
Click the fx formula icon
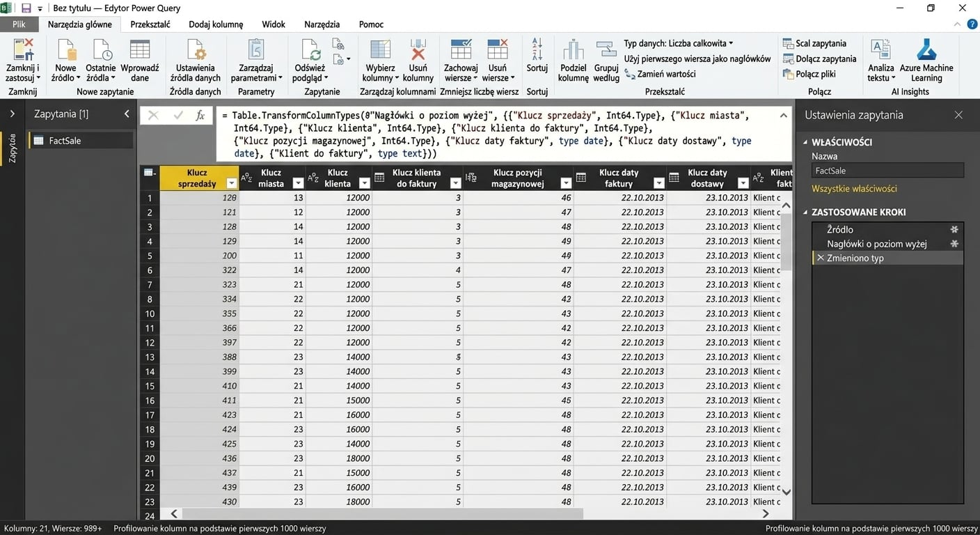(200, 116)
